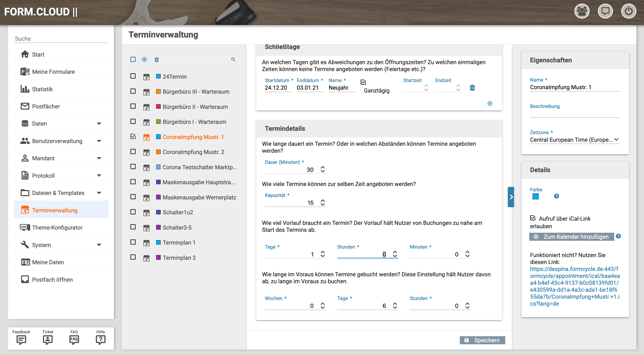Screen dimensions: 644x355
Task: Delete the Neujahr closing day row
Action: click(472, 88)
